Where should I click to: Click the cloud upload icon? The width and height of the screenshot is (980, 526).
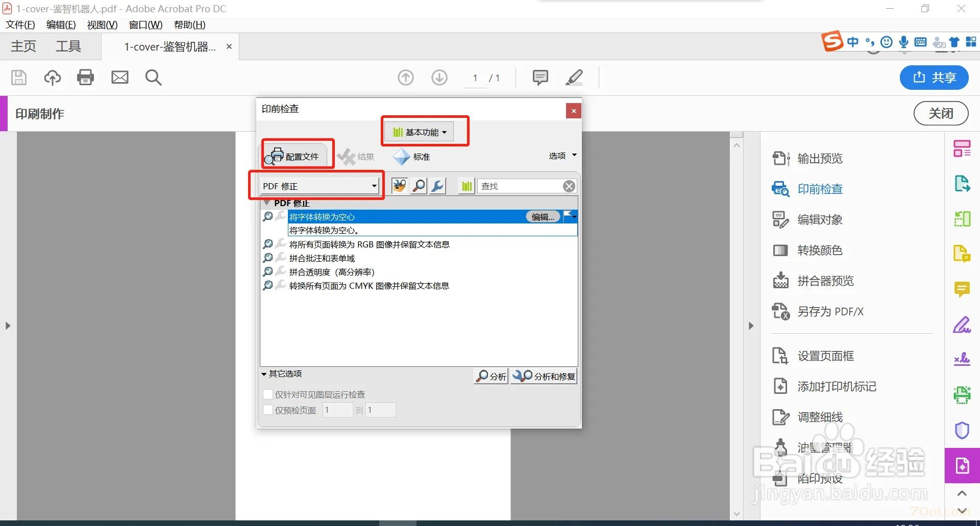coord(52,78)
